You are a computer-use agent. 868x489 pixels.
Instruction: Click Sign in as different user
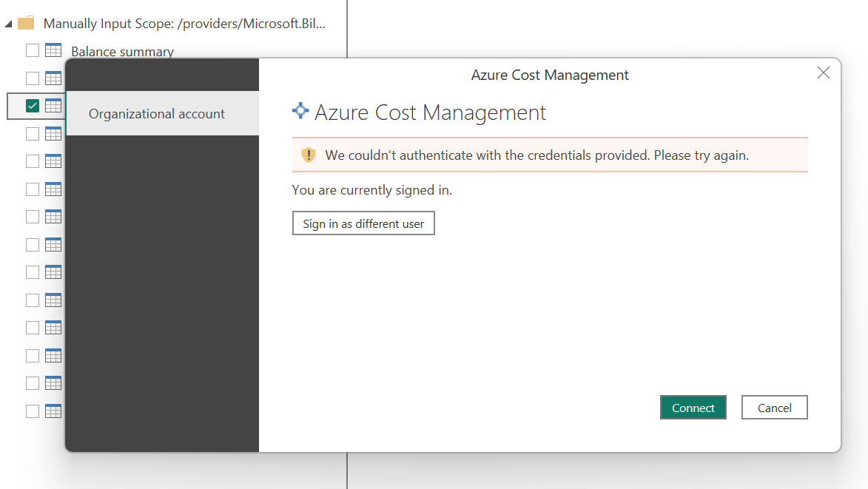coord(363,223)
